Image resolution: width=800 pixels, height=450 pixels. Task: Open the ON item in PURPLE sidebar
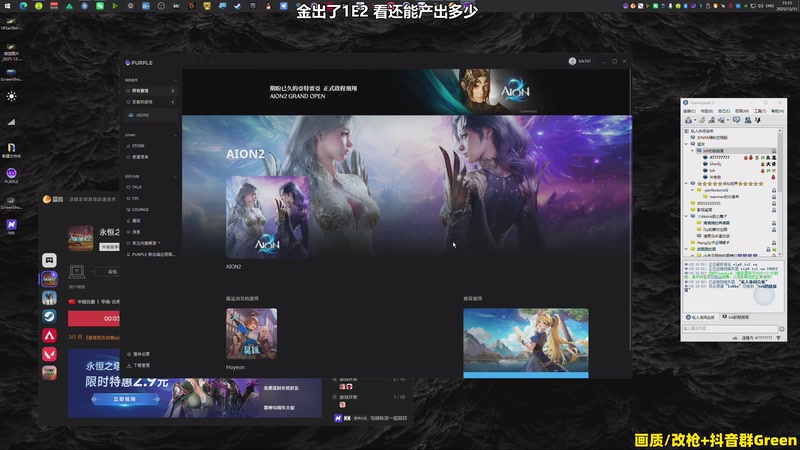click(135, 198)
